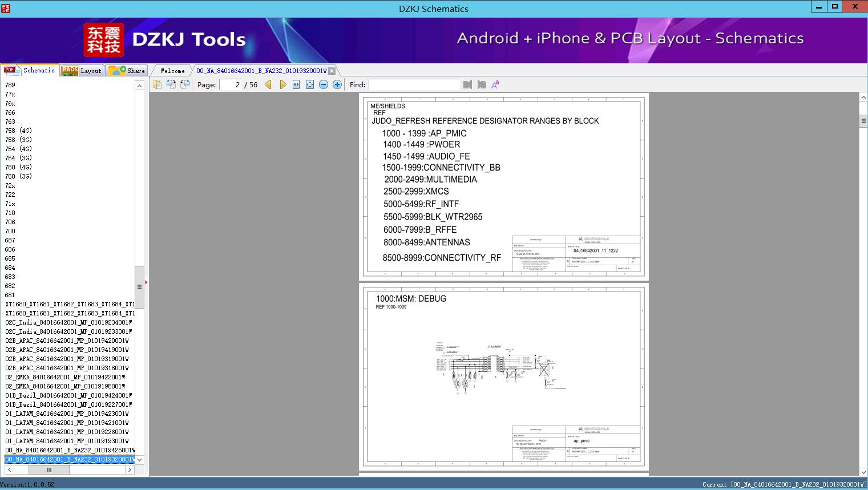Select the '758 (3G)' entry
This screenshot has height=490, width=868.
(x=18, y=140)
